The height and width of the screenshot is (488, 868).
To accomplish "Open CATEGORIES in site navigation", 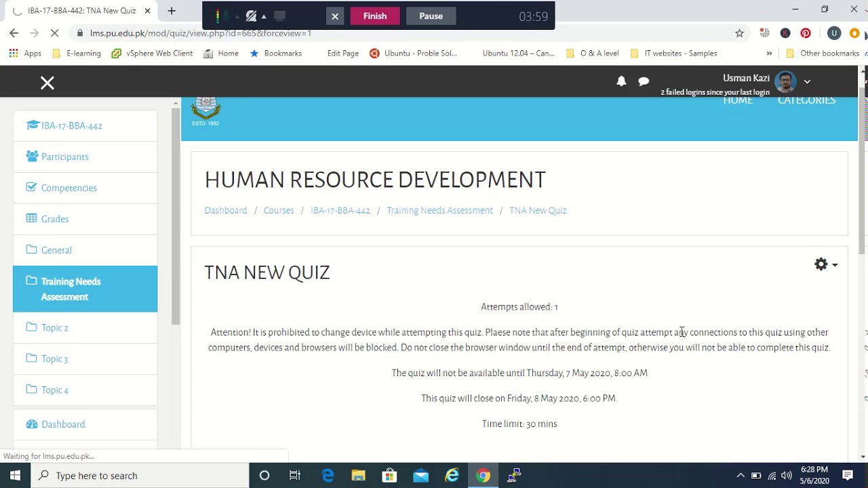I will click(806, 100).
